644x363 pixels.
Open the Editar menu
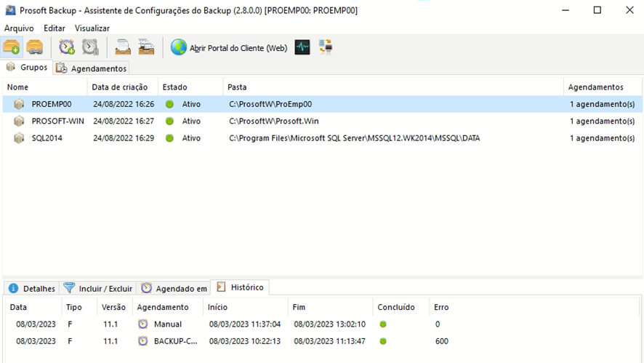point(55,28)
